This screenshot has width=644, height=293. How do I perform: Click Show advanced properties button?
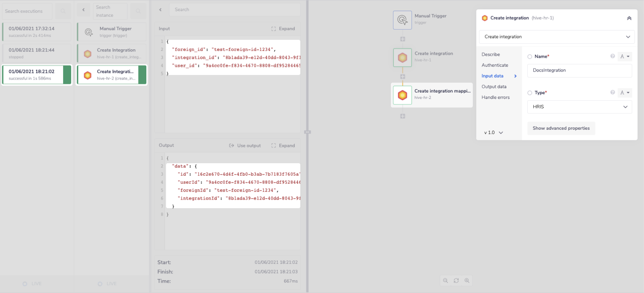click(561, 128)
